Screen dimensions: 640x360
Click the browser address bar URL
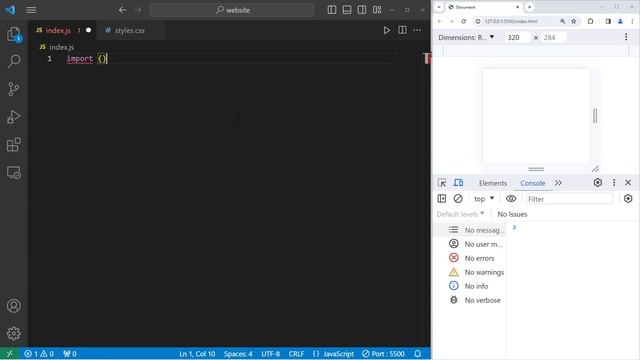point(511,21)
